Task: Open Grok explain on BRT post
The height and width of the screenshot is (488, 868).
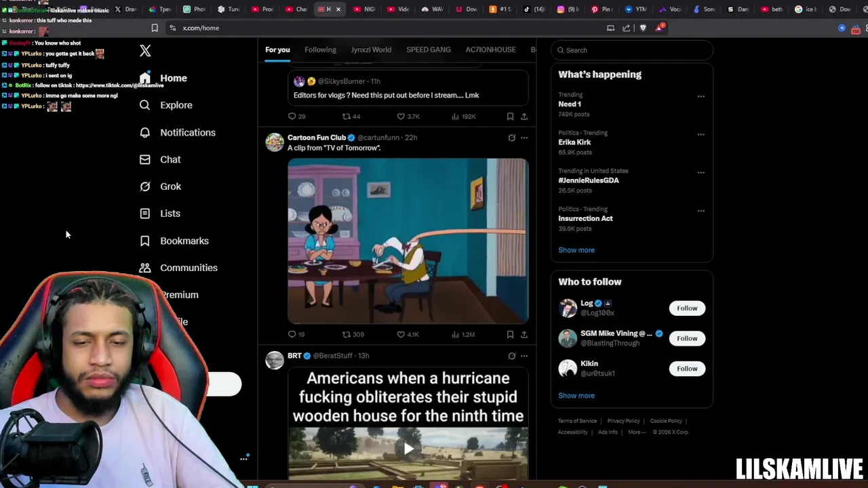Action: [x=511, y=356]
